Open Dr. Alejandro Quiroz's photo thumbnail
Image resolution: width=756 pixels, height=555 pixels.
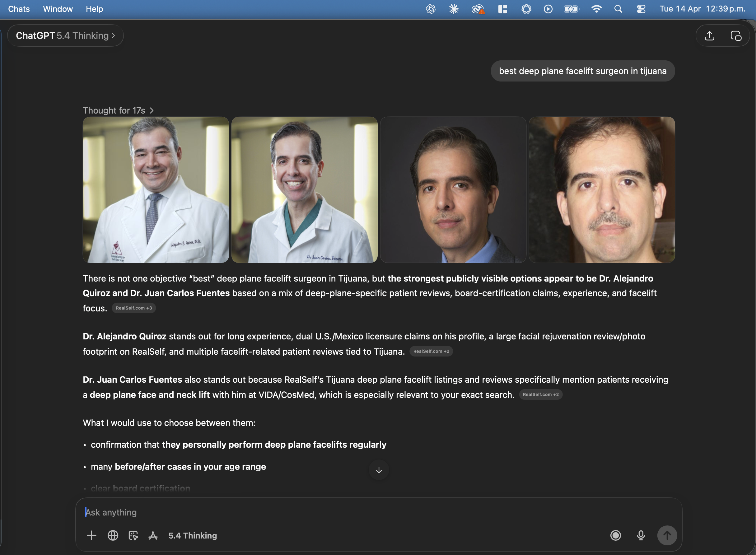tap(155, 189)
